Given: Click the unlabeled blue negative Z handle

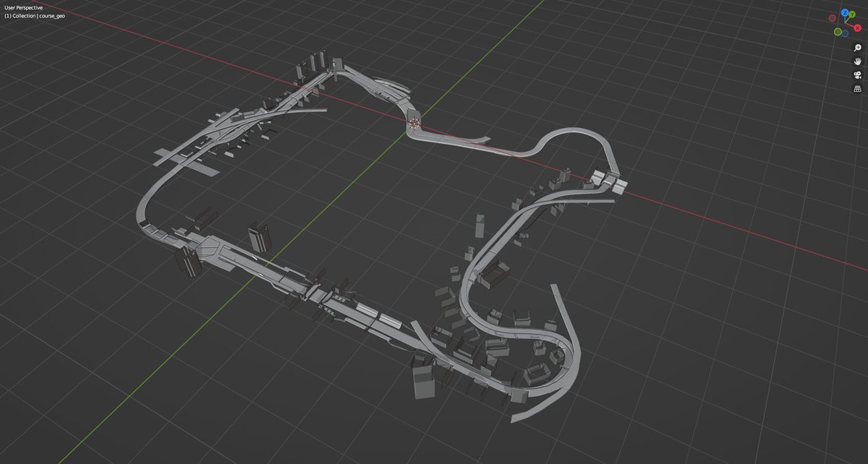Looking at the screenshot, I should 845,33.
